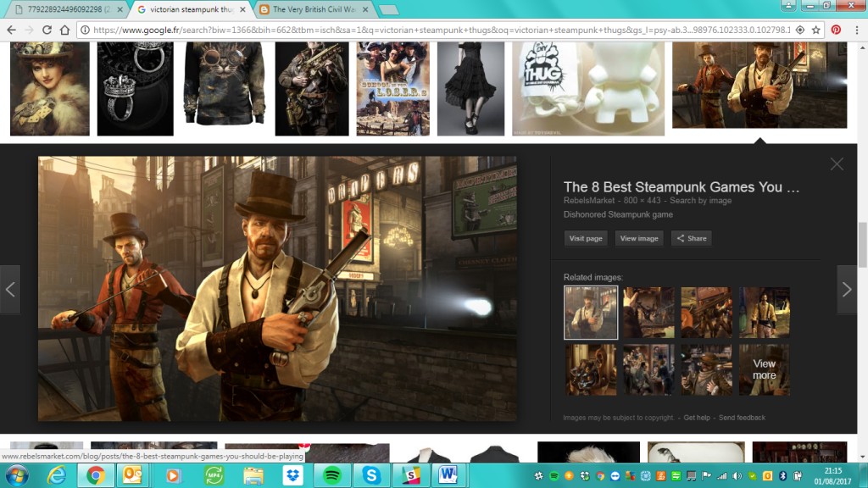Viewport: 868px width, 488px height.
Task: Show the previous image result
Action: coord(10,290)
